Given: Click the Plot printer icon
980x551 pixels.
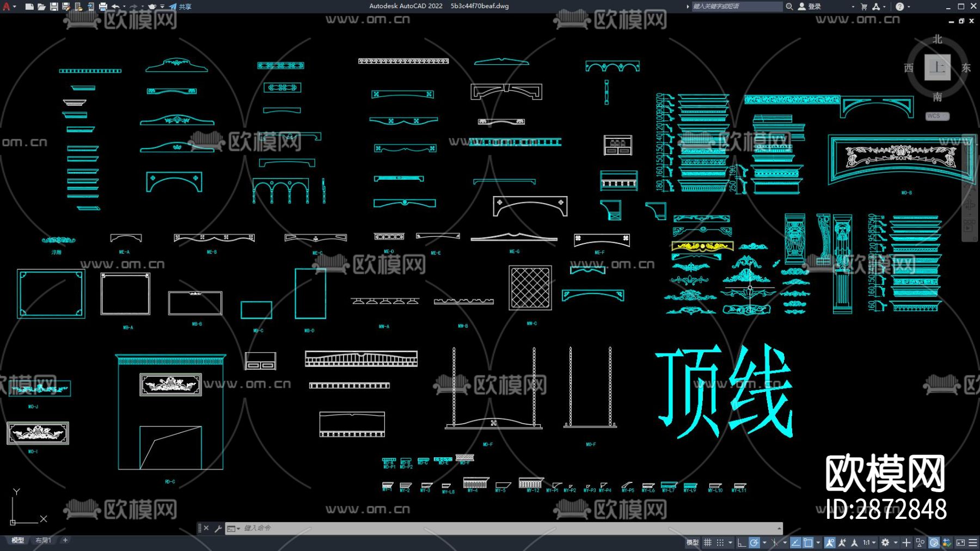Looking at the screenshot, I should point(103,7).
